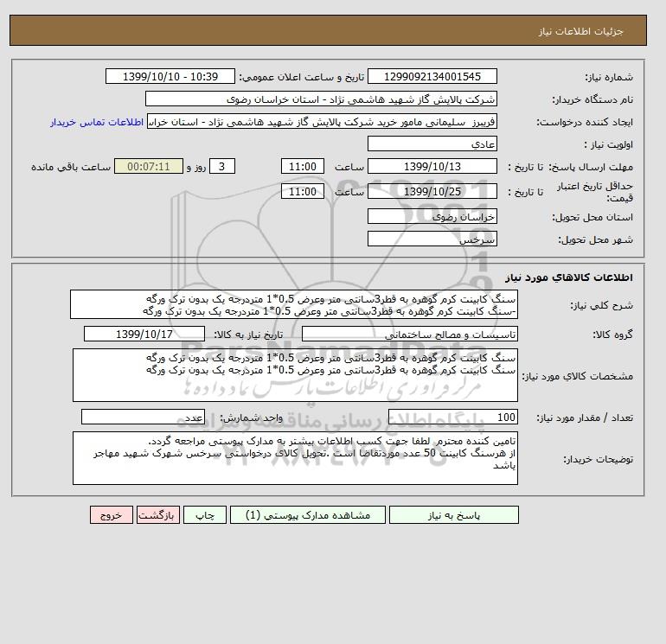Open مشاهده مدارک پیوستی (1) attachments
This screenshot has height=644, width=666.
pyautogui.click(x=308, y=514)
